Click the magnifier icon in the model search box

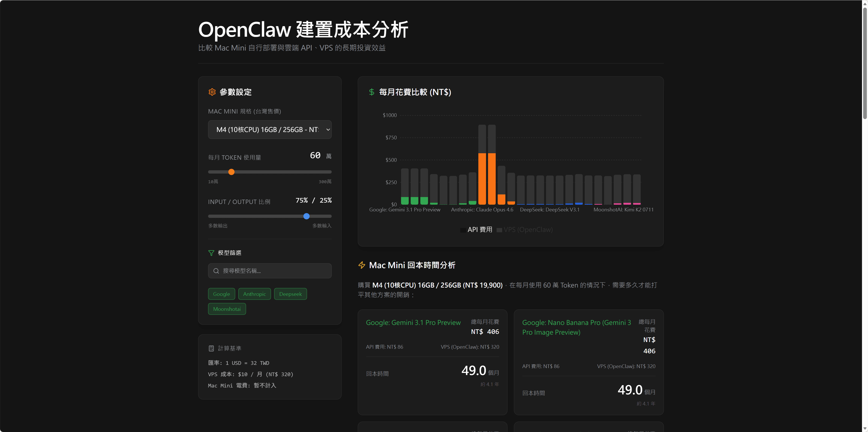217,271
